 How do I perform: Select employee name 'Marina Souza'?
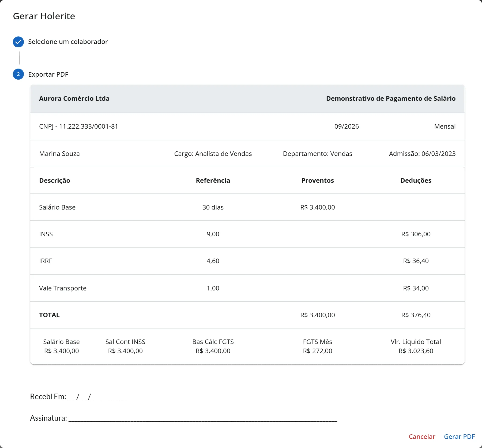tap(59, 154)
